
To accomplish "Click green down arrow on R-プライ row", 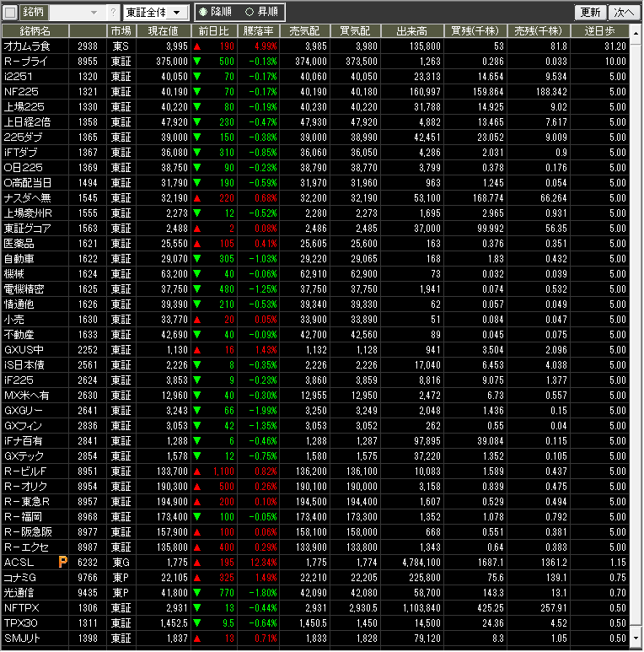I will coord(197,61).
